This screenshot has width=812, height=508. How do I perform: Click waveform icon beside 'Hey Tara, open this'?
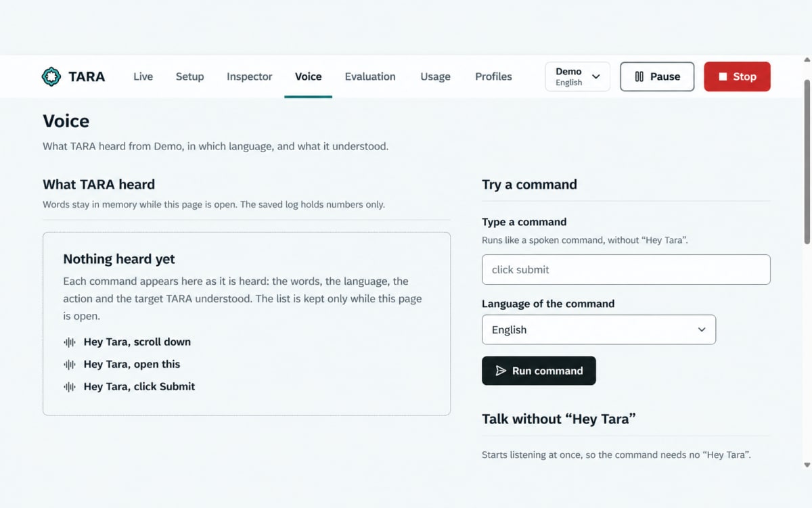(70, 365)
